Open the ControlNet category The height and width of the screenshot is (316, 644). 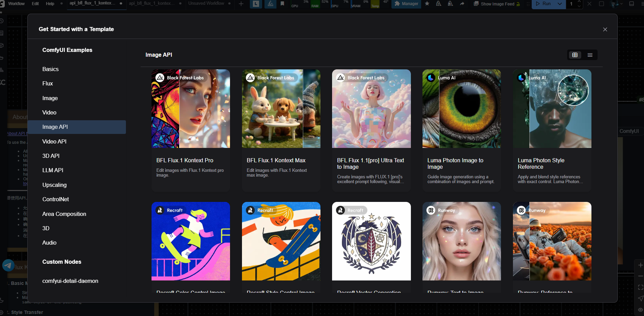(x=76, y=199)
